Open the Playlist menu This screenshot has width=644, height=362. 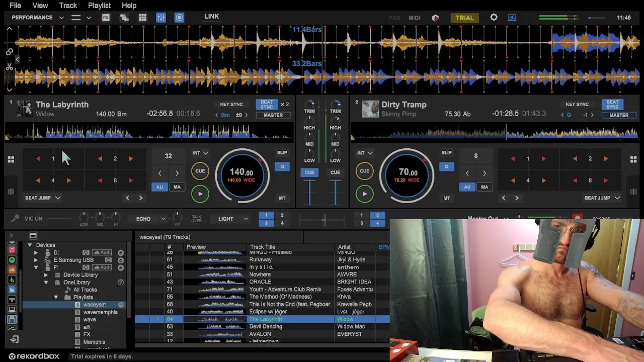(99, 6)
